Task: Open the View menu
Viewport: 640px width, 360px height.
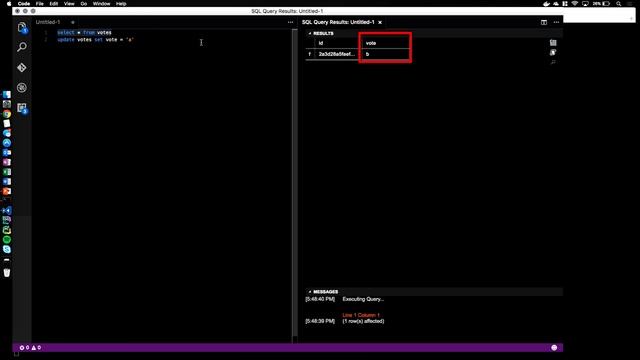Action: click(69, 4)
